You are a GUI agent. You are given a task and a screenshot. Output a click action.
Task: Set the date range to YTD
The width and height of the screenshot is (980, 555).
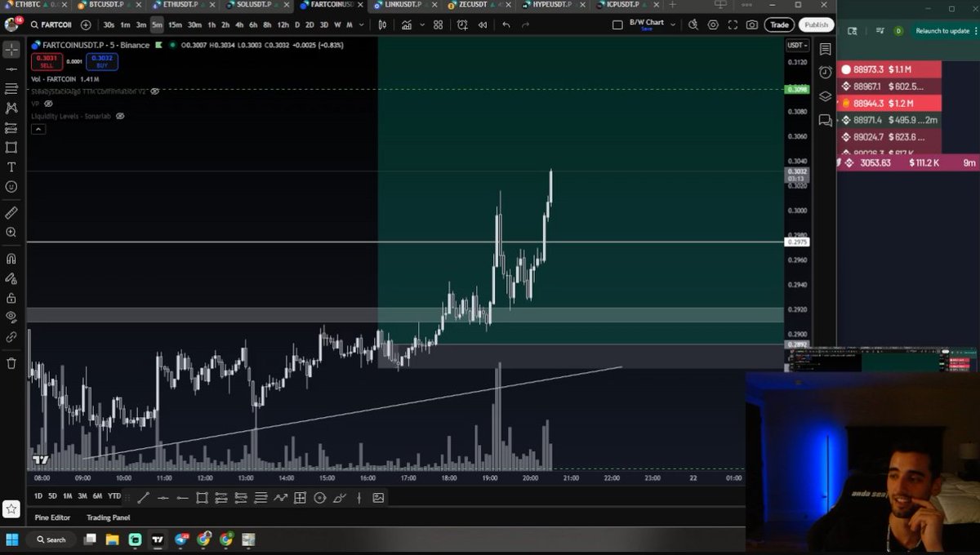114,496
